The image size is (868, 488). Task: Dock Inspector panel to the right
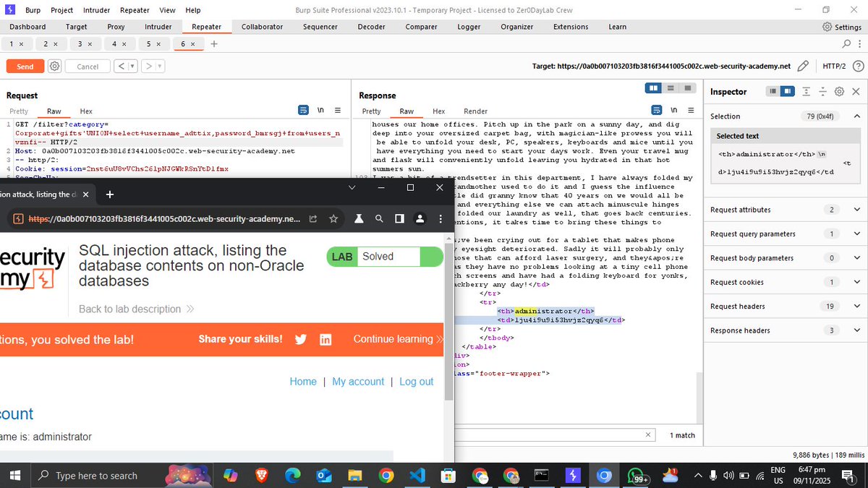tap(788, 92)
